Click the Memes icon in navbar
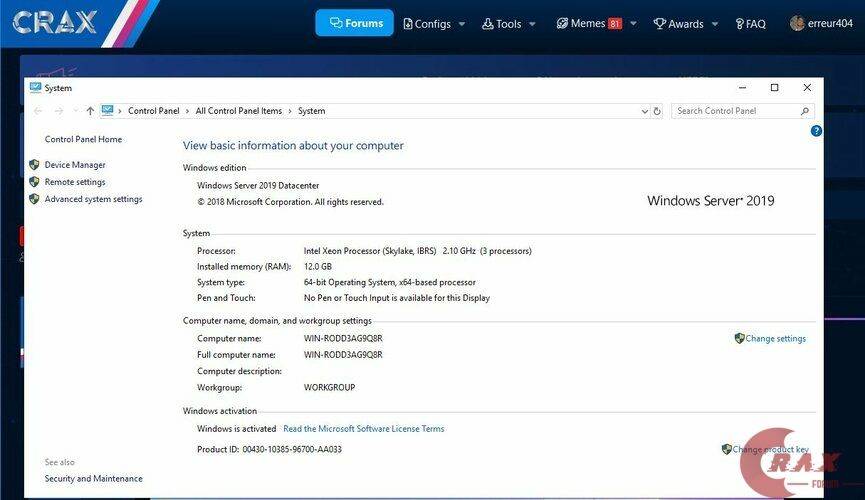The height and width of the screenshot is (500, 865). pyautogui.click(x=562, y=23)
